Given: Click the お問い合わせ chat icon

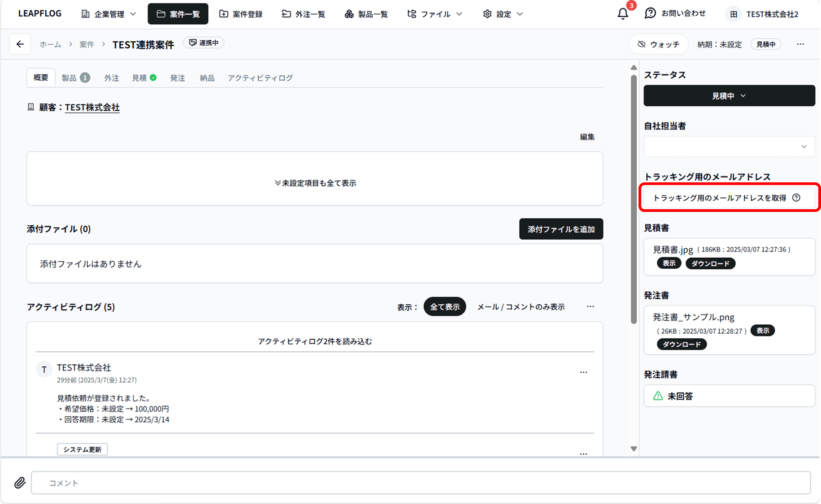Looking at the screenshot, I should pos(650,13).
